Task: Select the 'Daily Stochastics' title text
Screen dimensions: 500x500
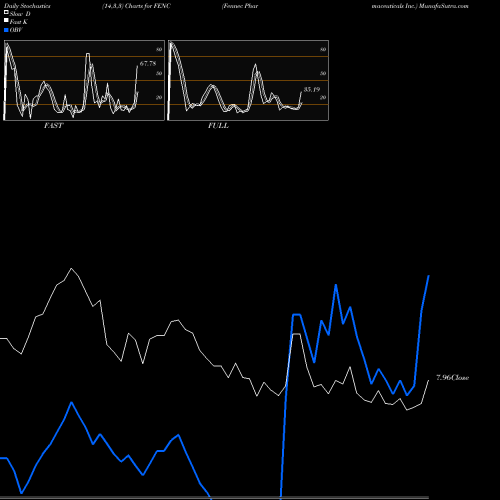Action: (x=27, y=6)
